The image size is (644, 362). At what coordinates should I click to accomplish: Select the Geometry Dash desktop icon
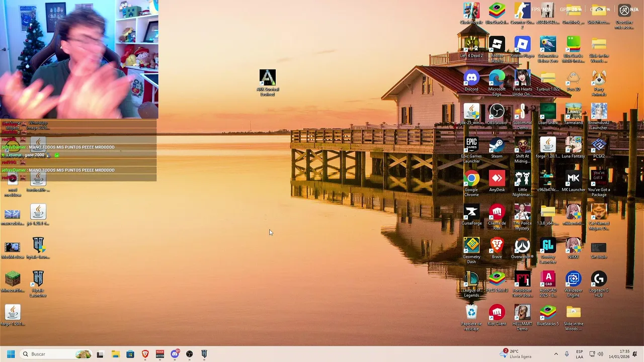[x=471, y=251]
